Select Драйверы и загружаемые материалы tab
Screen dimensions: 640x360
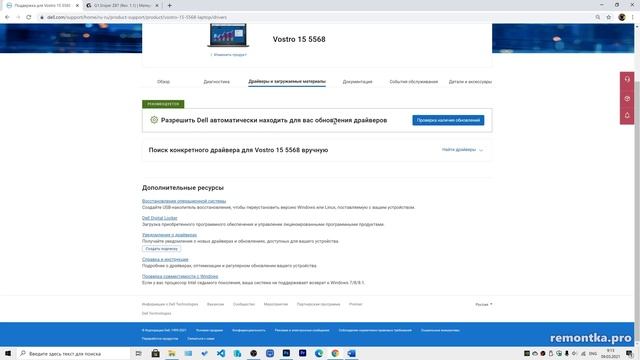click(287, 81)
